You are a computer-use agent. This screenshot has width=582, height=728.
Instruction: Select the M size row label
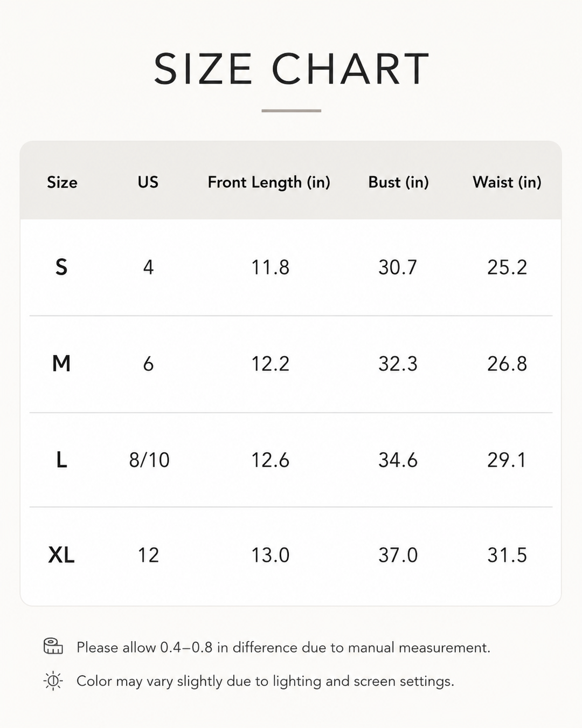point(61,363)
